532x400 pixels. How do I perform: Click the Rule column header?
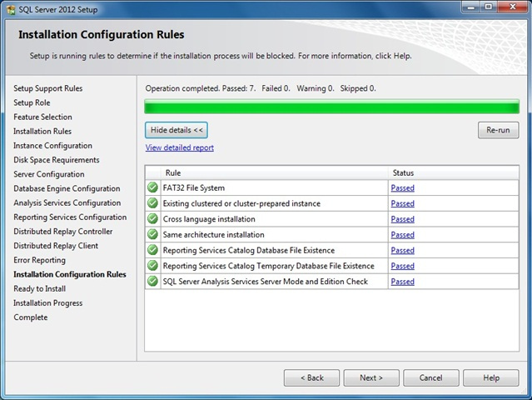click(173, 172)
